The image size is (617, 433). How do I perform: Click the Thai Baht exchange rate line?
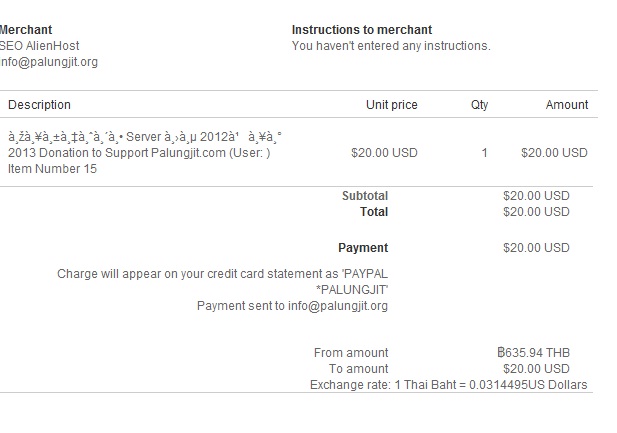(x=448, y=385)
